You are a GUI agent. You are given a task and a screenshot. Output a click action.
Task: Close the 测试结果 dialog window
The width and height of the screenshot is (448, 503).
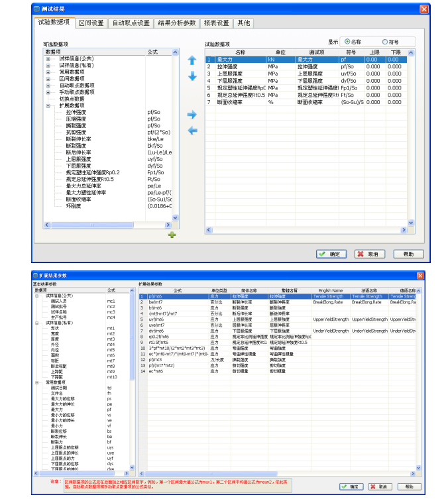tap(423, 9)
